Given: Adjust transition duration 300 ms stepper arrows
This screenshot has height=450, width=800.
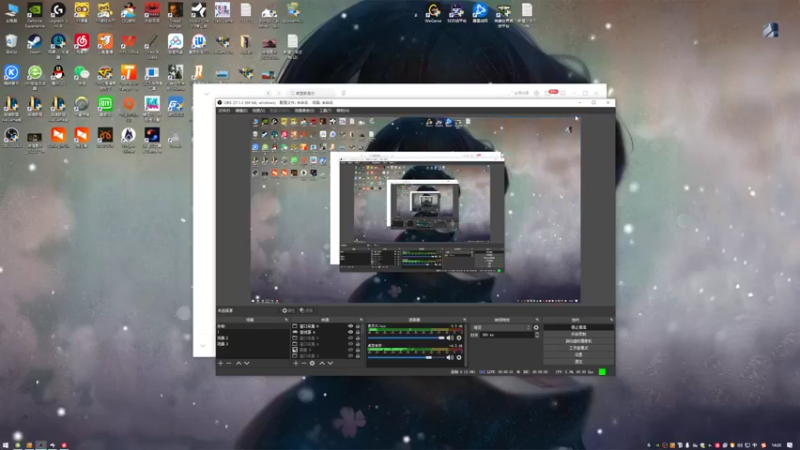Looking at the screenshot, I should (537, 335).
